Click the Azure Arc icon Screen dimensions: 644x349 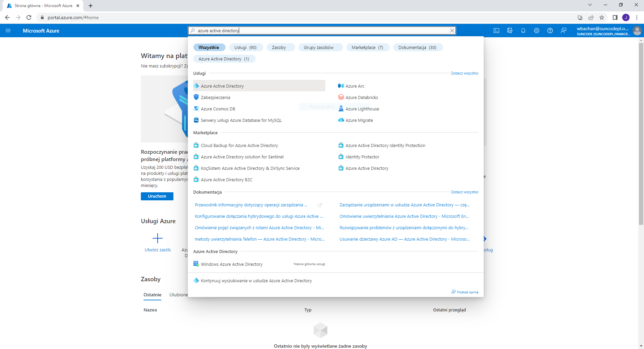click(x=341, y=86)
